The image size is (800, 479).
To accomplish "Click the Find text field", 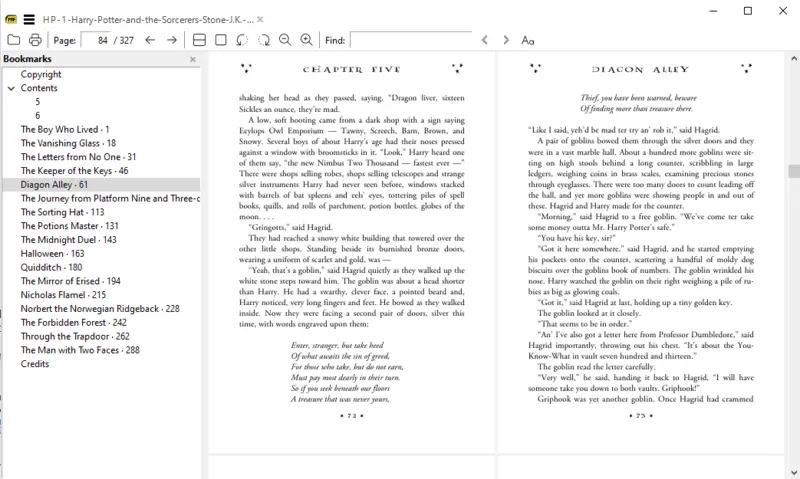I will pos(411,40).
